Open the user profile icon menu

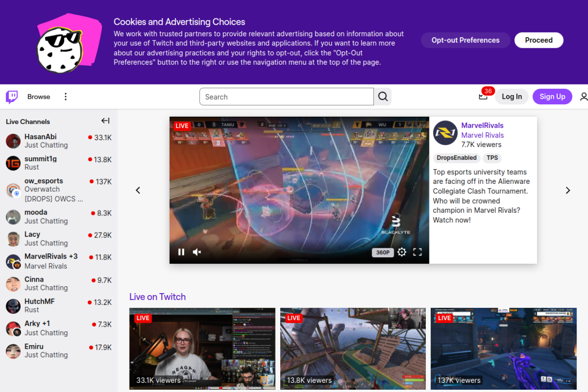tap(583, 97)
